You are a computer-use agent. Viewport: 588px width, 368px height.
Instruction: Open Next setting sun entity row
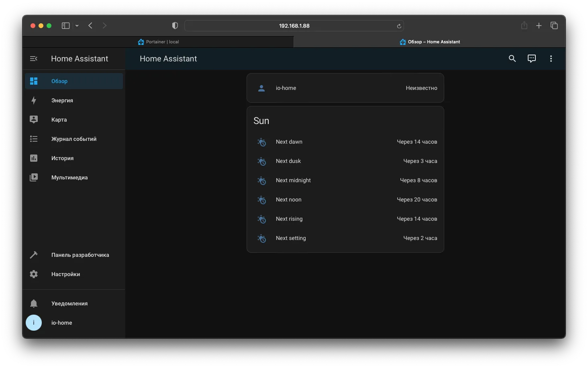(345, 238)
